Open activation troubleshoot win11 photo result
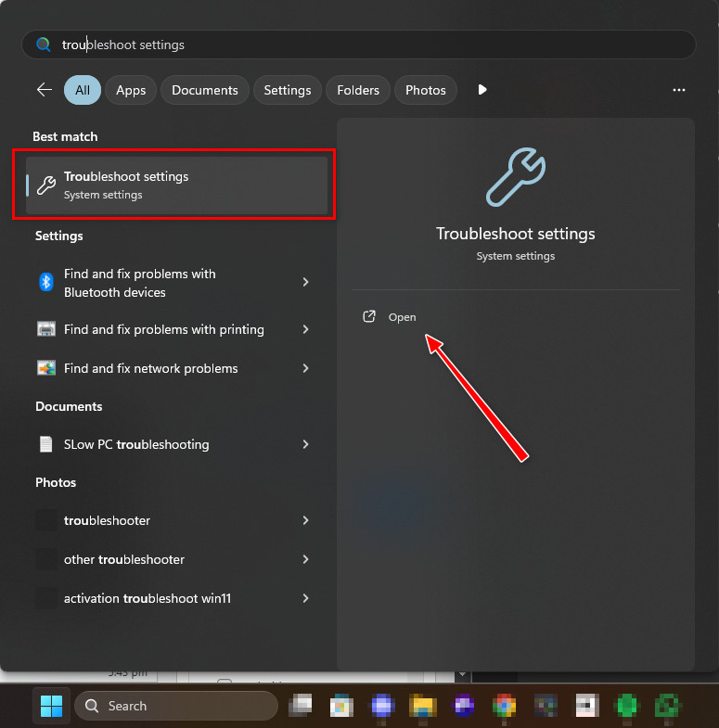The width and height of the screenshot is (719, 728). (174, 599)
